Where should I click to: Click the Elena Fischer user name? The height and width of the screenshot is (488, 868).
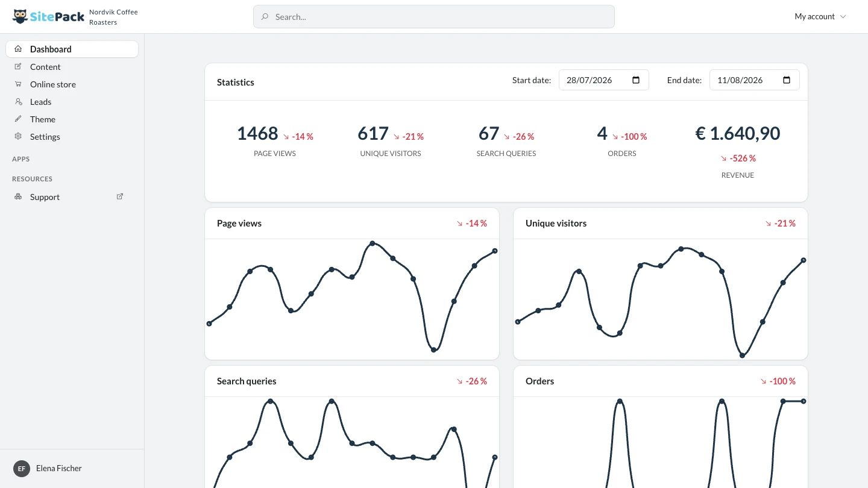coord(58,468)
